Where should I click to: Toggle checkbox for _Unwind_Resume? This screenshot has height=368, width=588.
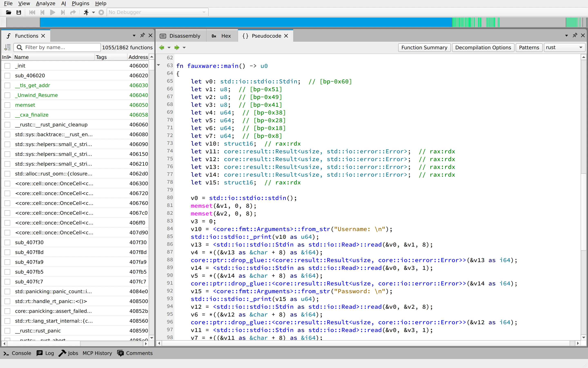[x=8, y=95]
